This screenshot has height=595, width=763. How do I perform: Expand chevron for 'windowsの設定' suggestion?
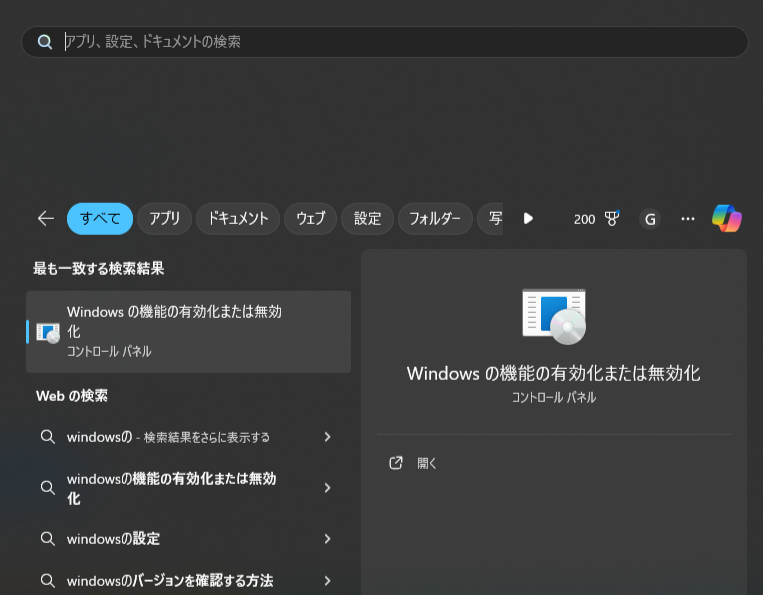pyautogui.click(x=327, y=539)
